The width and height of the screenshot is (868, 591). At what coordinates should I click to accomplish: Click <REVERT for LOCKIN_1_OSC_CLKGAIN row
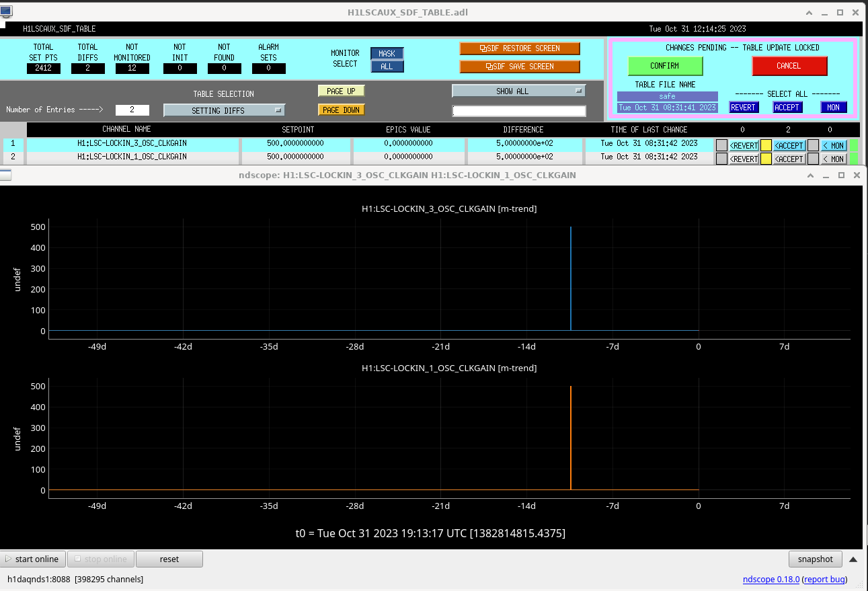(x=744, y=159)
